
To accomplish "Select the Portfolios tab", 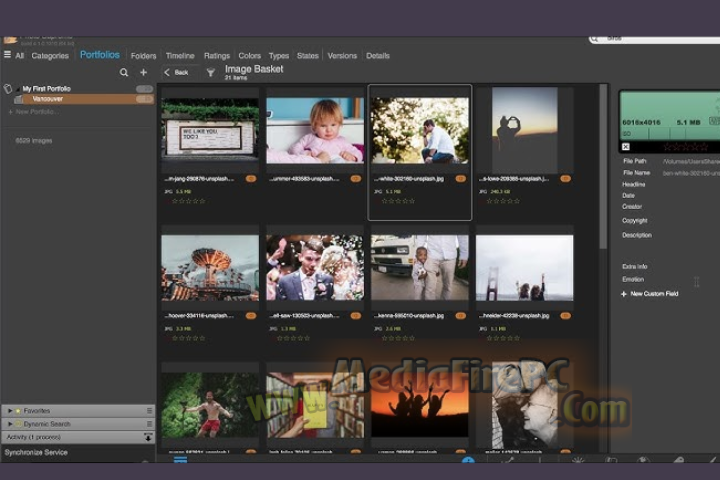I will tap(100, 55).
